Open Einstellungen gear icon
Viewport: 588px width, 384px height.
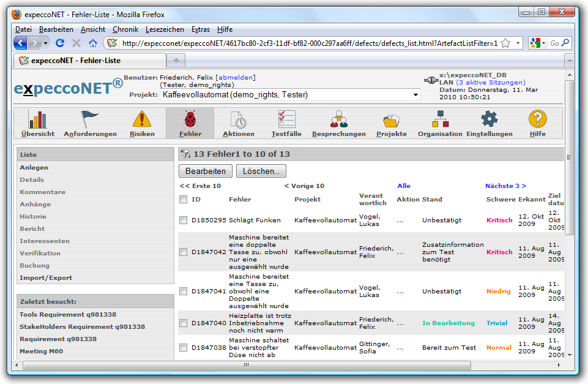pos(489,119)
